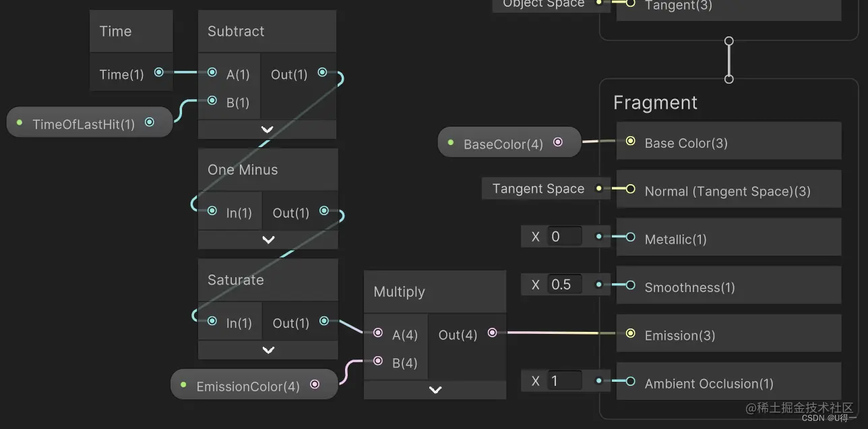Image resolution: width=868 pixels, height=429 pixels.
Task: Click the Normal (Tangent Space)(3) input port
Action: pyautogui.click(x=630, y=189)
